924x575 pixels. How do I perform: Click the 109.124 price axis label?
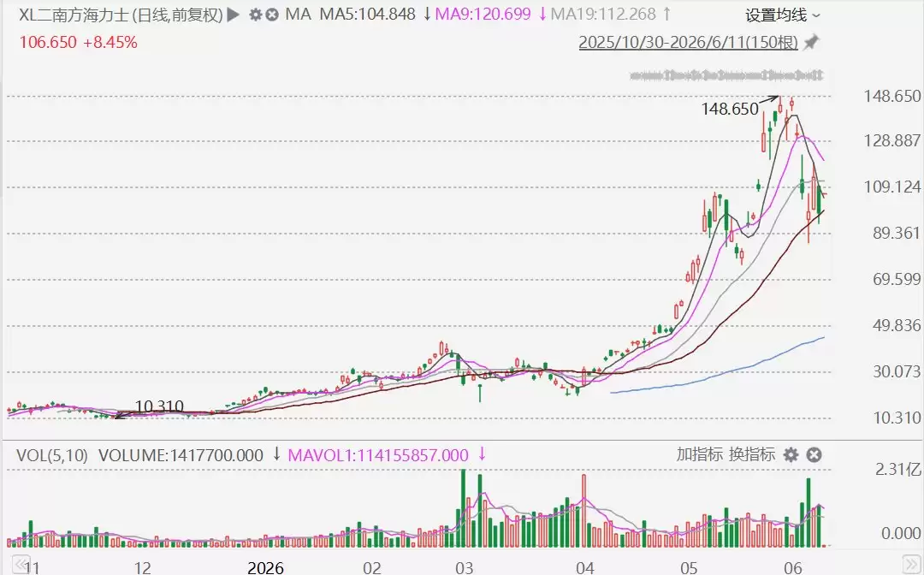click(892, 187)
